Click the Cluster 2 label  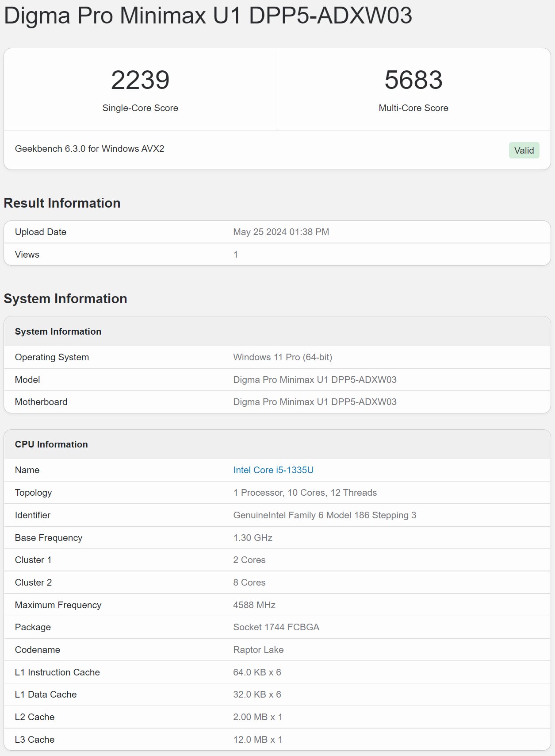pyautogui.click(x=33, y=582)
